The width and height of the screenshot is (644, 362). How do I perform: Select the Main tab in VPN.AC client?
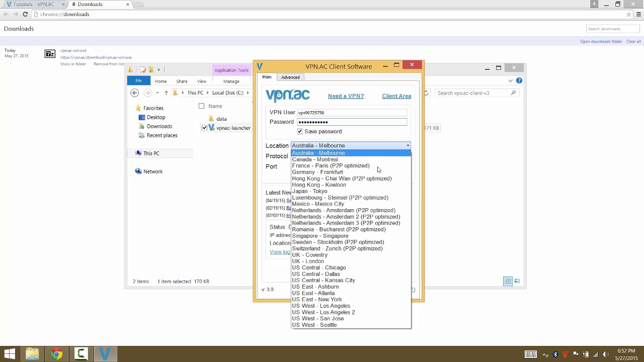point(267,77)
